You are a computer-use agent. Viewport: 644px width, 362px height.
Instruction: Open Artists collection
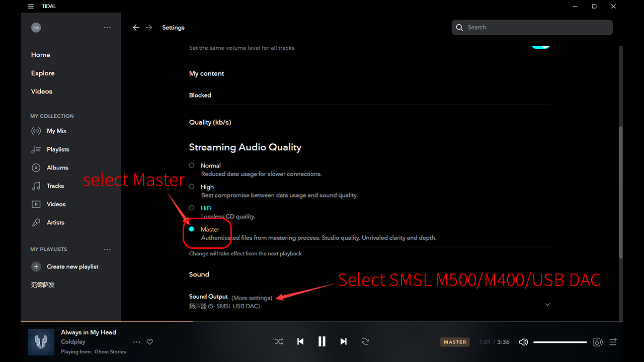(55, 222)
